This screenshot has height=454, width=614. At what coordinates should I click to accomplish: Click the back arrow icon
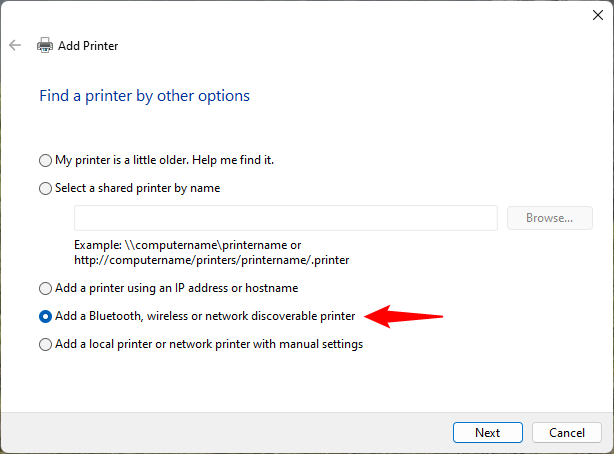point(15,45)
